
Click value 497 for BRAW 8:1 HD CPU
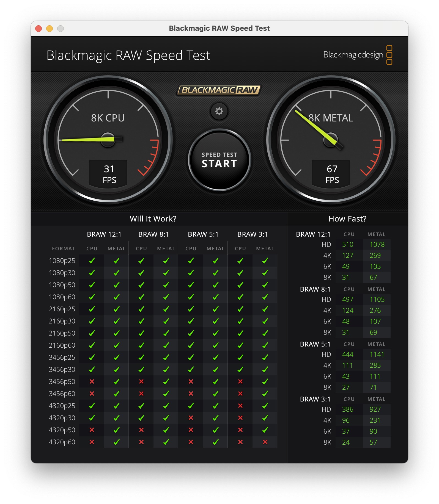(x=348, y=299)
